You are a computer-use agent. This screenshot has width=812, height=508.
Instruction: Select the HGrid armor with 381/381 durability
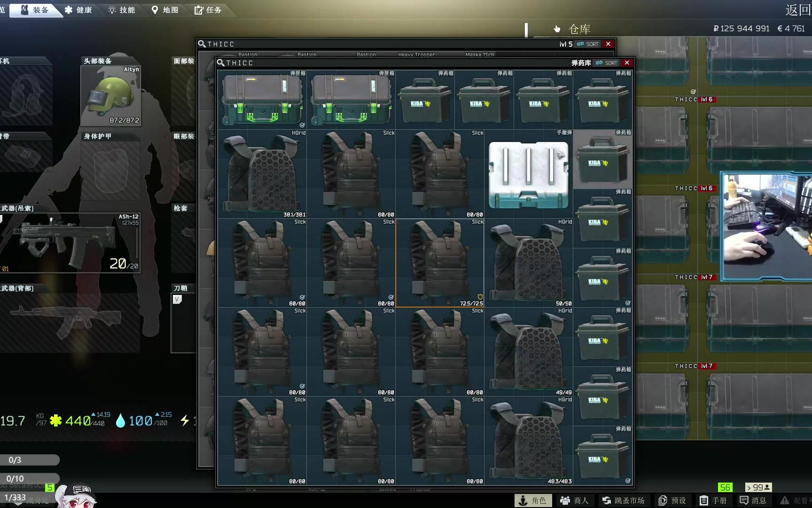(x=262, y=174)
